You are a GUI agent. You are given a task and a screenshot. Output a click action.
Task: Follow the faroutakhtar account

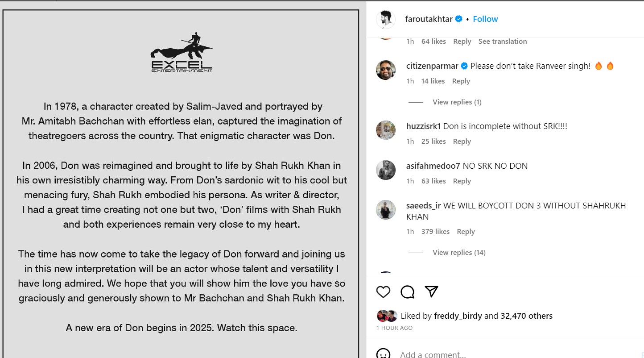(x=485, y=19)
